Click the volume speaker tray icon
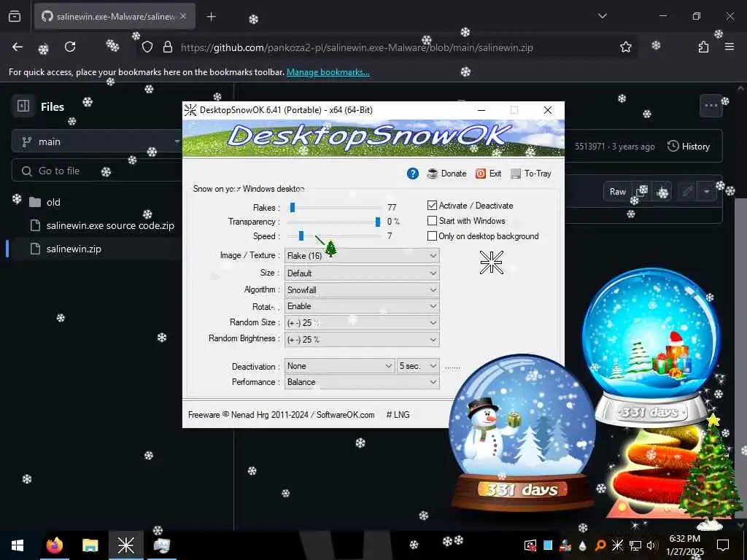Screen dimensions: 747x560 [651, 545]
